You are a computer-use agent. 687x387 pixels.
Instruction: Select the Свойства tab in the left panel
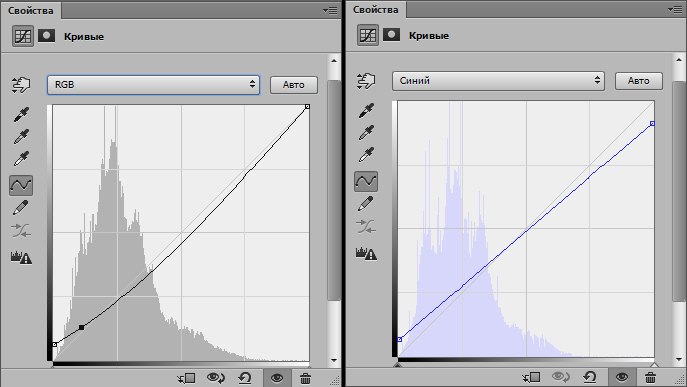31,11
